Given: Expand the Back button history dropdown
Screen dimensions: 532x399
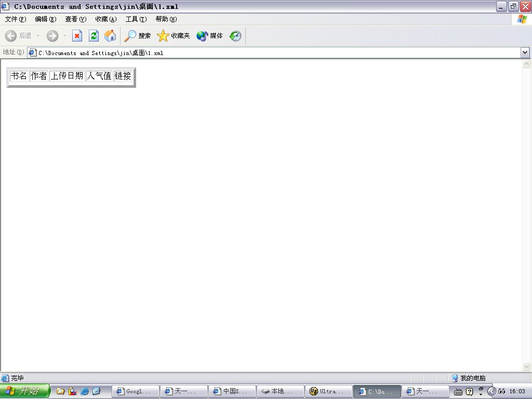Looking at the screenshot, I should click(38, 36).
